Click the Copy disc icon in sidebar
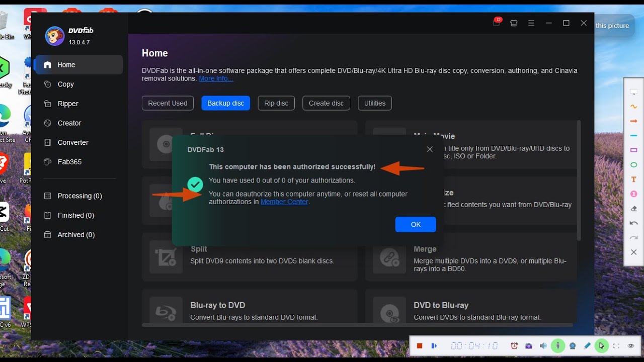 tap(48, 84)
